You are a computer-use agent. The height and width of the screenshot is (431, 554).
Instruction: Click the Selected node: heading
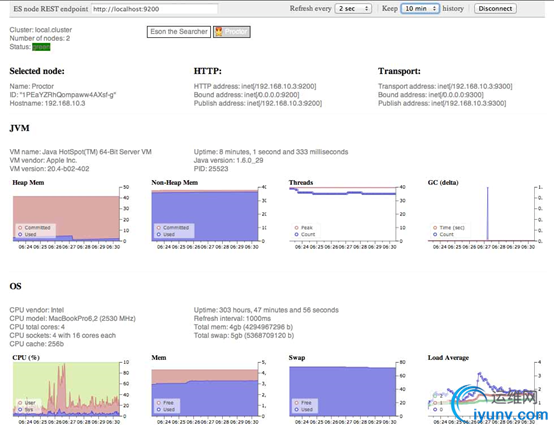[37, 71]
